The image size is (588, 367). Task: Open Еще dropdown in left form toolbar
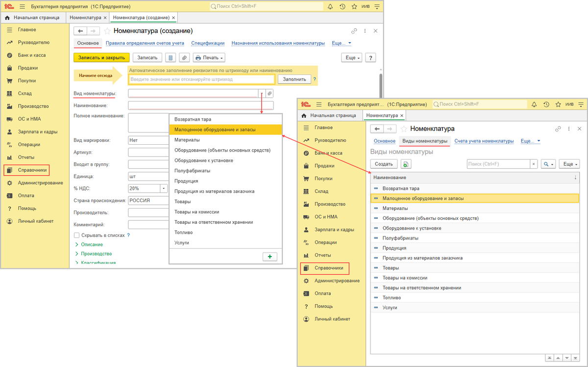[x=352, y=57]
